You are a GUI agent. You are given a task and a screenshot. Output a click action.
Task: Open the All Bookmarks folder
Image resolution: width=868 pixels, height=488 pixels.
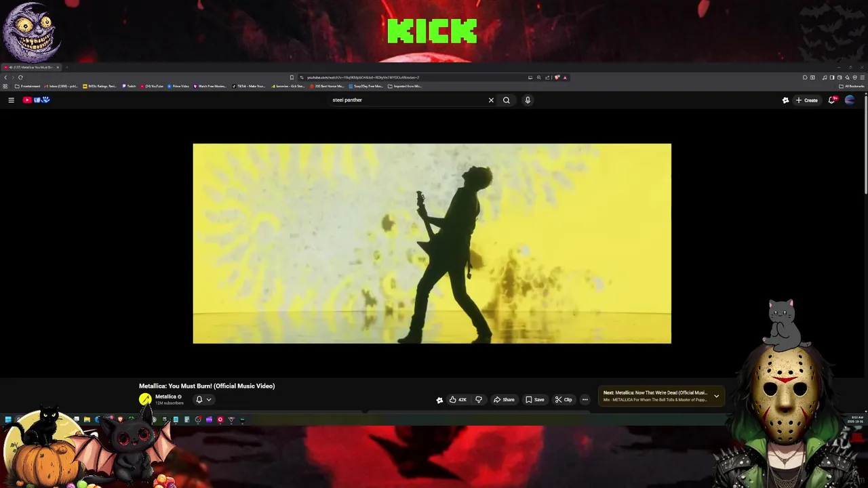851,86
